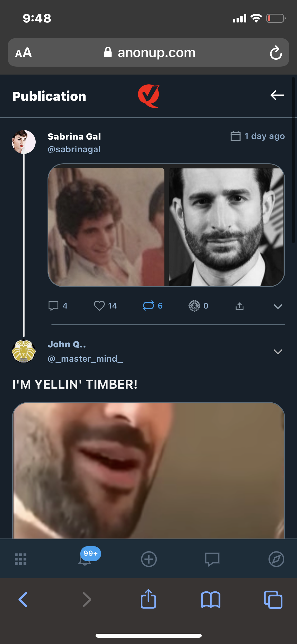Tap the back arrow in Publication header

pos(277,95)
